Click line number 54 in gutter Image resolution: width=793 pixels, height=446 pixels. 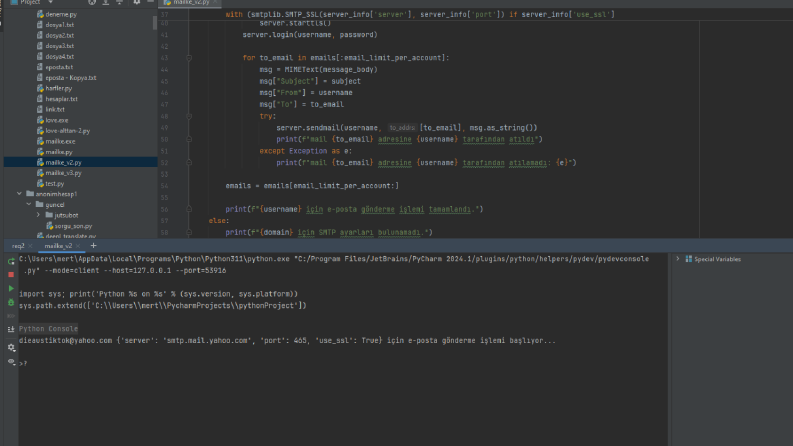(164, 186)
